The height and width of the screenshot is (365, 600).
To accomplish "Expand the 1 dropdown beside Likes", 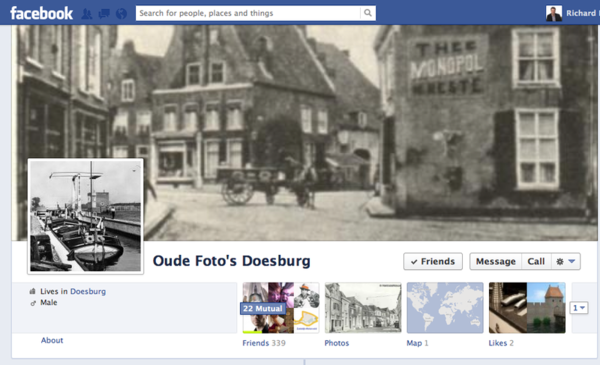I will (x=579, y=308).
